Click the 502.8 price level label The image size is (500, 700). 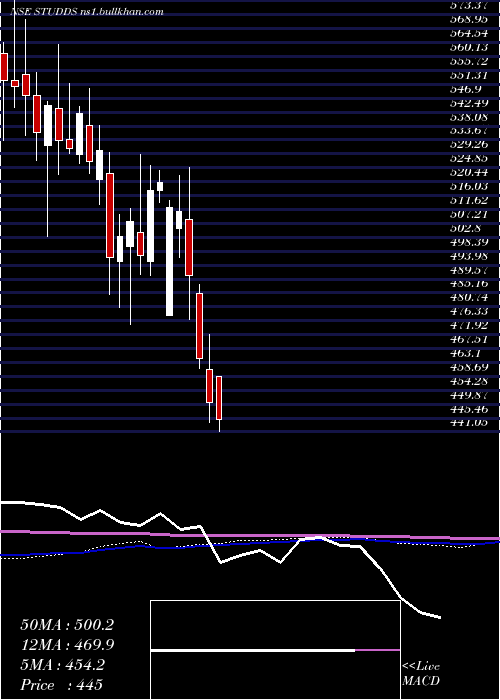tap(466, 228)
